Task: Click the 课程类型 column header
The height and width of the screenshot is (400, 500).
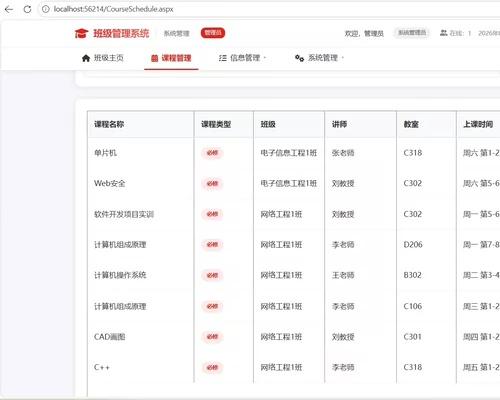Action: click(x=216, y=124)
